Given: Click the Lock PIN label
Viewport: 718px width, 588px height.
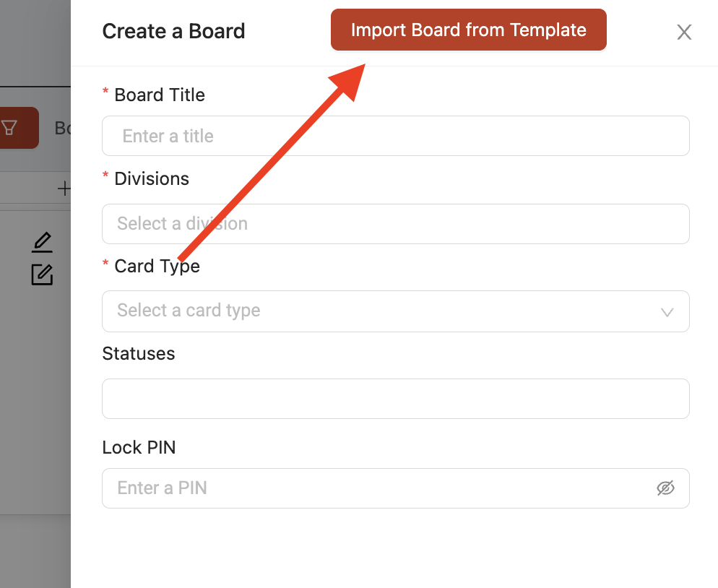Looking at the screenshot, I should [x=139, y=447].
